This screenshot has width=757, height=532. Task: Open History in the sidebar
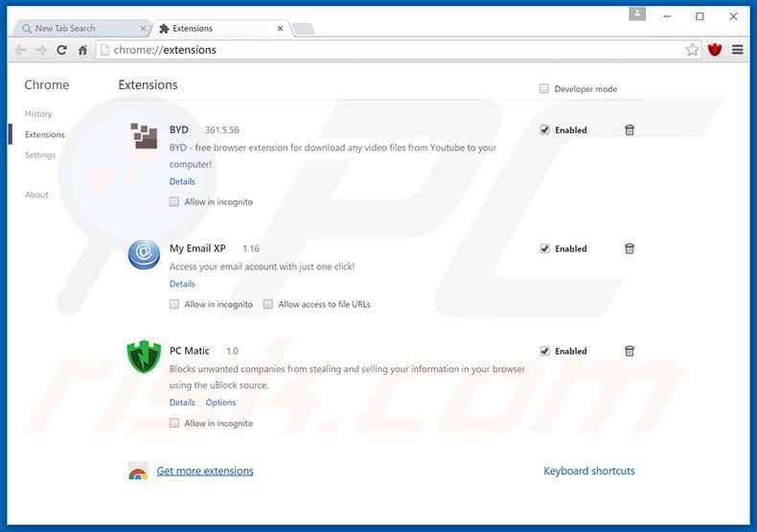38,113
